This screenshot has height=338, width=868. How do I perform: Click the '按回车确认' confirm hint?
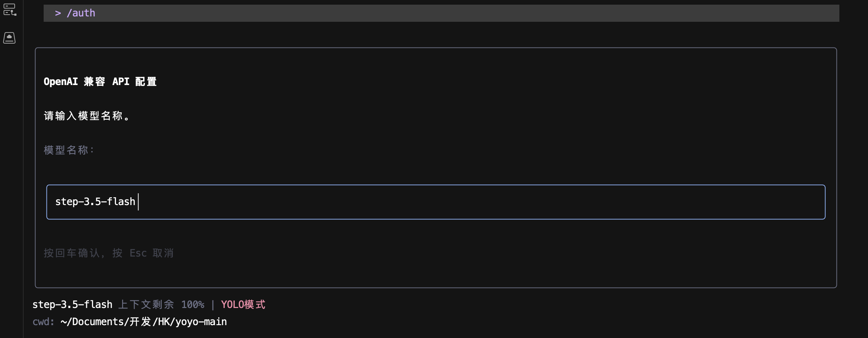click(72, 253)
